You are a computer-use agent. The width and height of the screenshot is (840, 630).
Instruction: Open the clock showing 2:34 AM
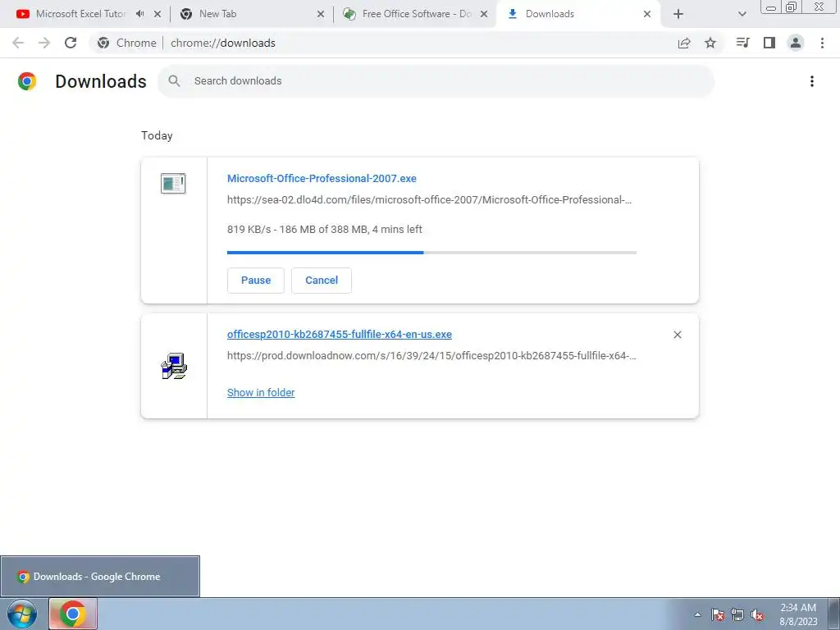pyautogui.click(x=798, y=614)
